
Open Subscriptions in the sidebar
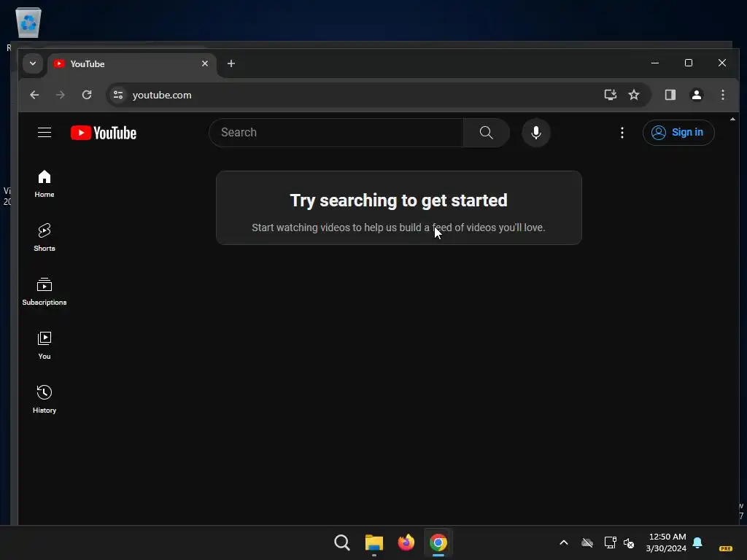[x=44, y=291]
